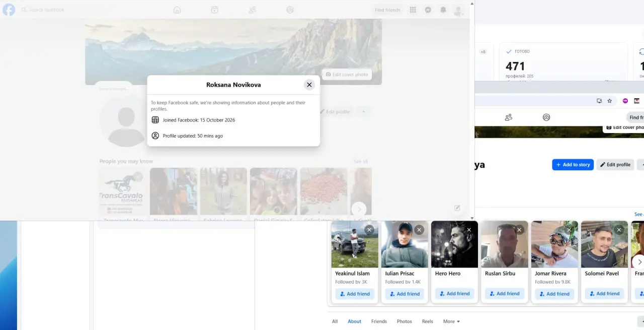Click the install app icon in the background address bar
This screenshot has height=330, width=644.
pyautogui.click(x=599, y=101)
